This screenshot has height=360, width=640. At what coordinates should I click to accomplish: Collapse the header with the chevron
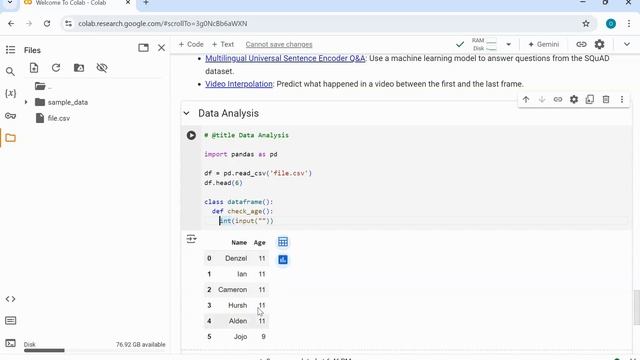627,44
